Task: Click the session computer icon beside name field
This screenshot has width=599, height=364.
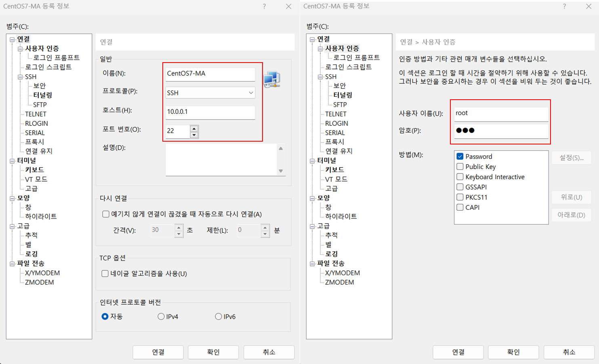Action: [x=272, y=79]
